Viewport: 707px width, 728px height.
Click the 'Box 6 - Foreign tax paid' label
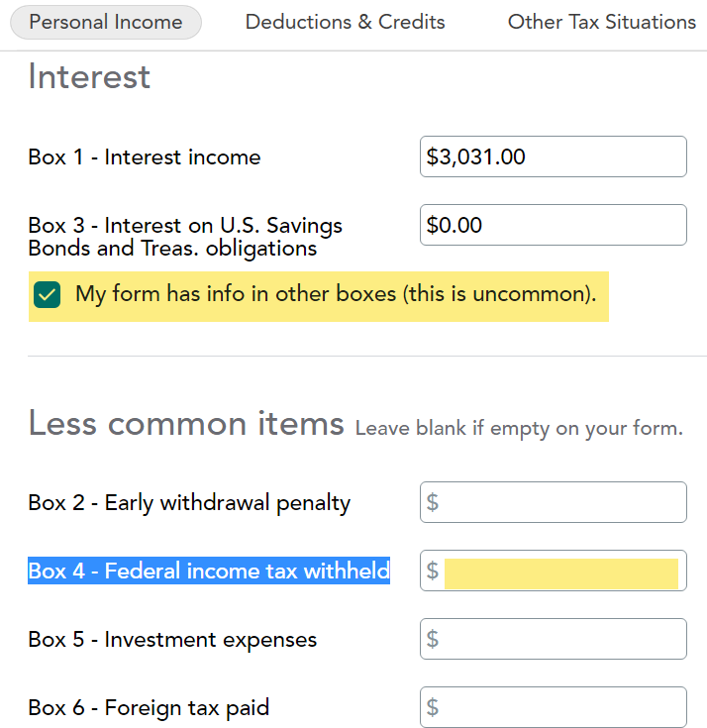pos(149,707)
